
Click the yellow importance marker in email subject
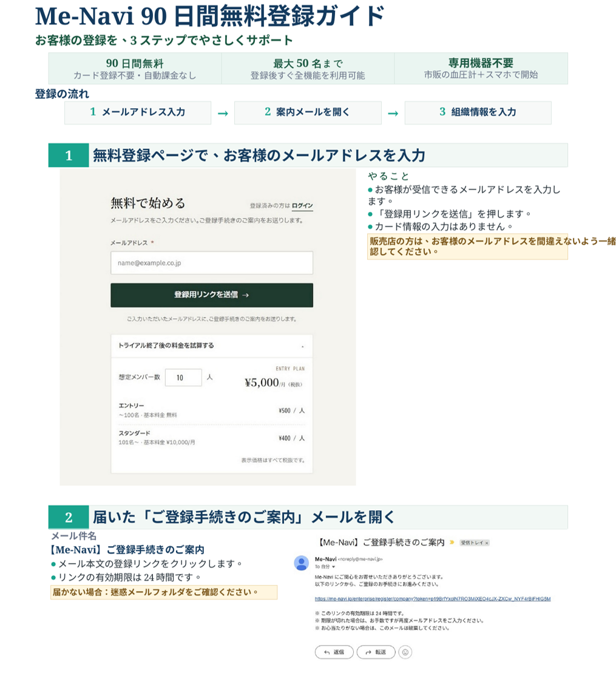point(452,542)
